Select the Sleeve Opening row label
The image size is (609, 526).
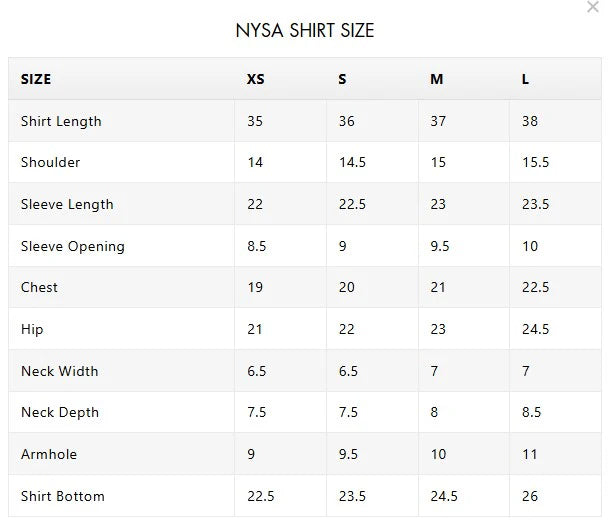coord(72,246)
